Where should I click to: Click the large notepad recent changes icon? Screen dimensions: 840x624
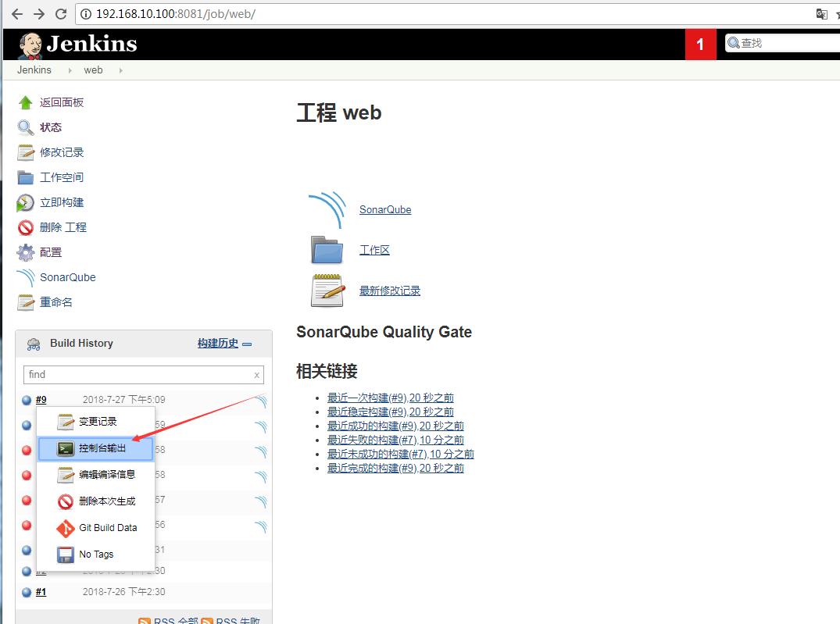pyautogui.click(x=327, y=291)
